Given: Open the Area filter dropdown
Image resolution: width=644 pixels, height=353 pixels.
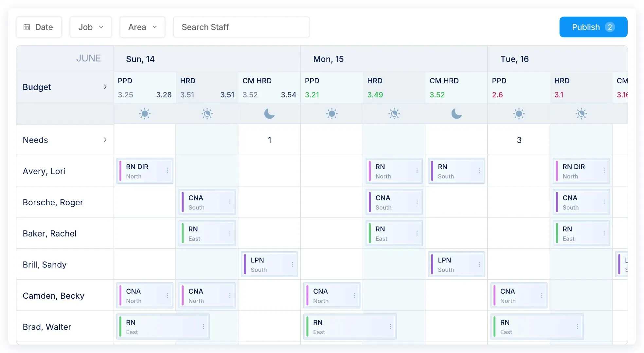Looking at the screenshot, I should tap(142, 27).
